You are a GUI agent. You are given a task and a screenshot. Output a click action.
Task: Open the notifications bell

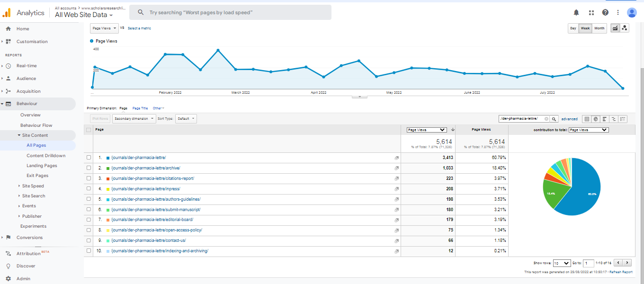click(576, 13)
